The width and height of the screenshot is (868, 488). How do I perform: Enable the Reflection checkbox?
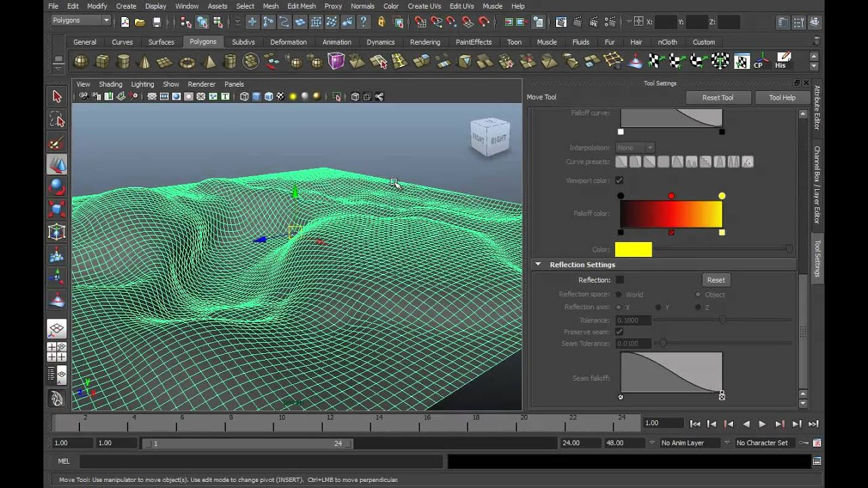pyautogui.click(x=620, y=279)
